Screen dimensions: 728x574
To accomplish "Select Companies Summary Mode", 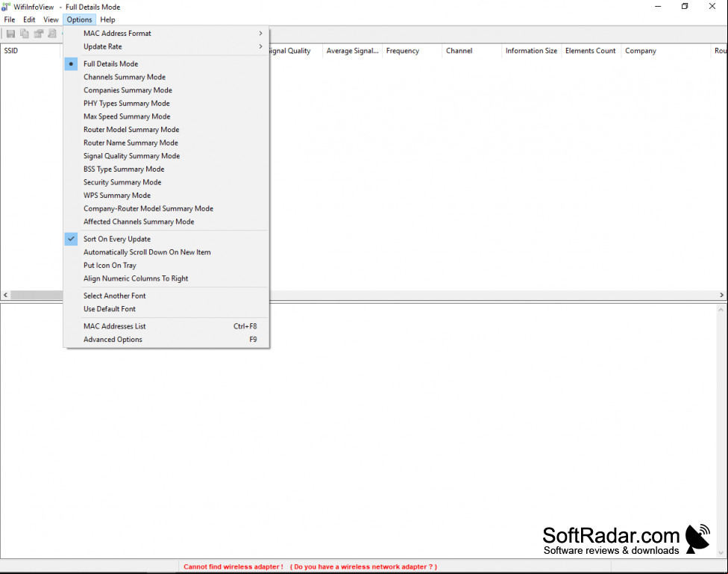I will pyautogui.click(x=166, y=90).
